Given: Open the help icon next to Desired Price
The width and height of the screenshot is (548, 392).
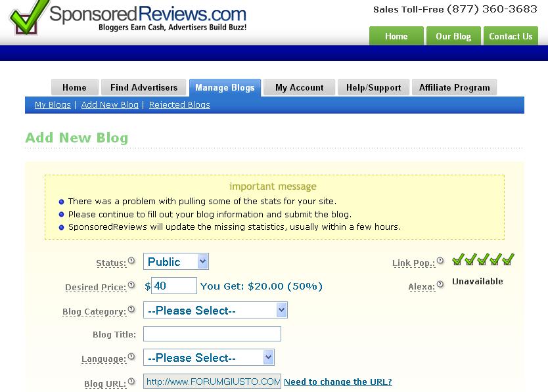Looking at the screenshot, I should [x=131, y=285].
